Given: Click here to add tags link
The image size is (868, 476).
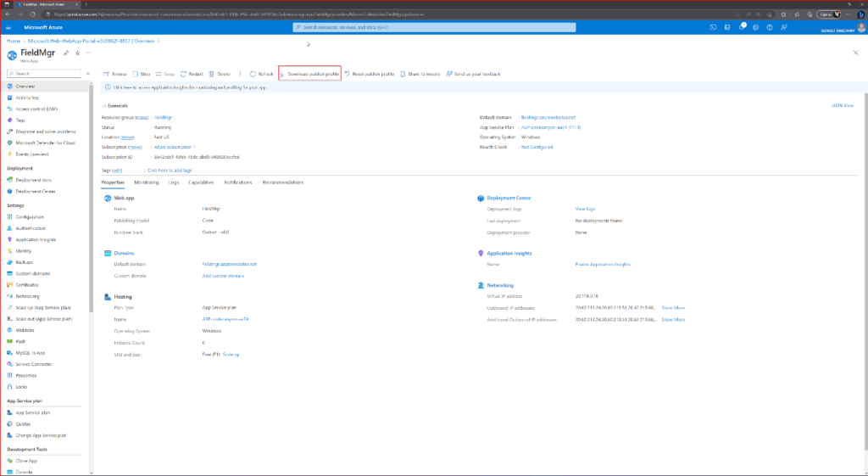Looking at the screenshot, I should (168, 171).
